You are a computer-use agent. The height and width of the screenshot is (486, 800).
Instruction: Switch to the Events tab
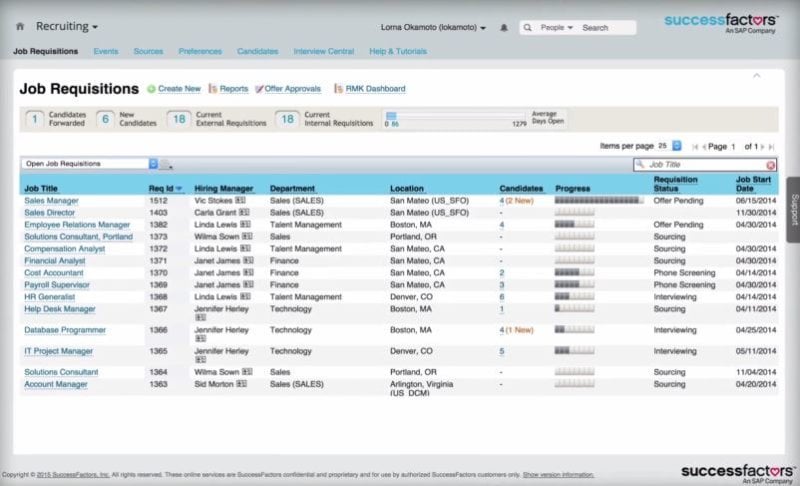pyautogui.click(x=106, y=52)
